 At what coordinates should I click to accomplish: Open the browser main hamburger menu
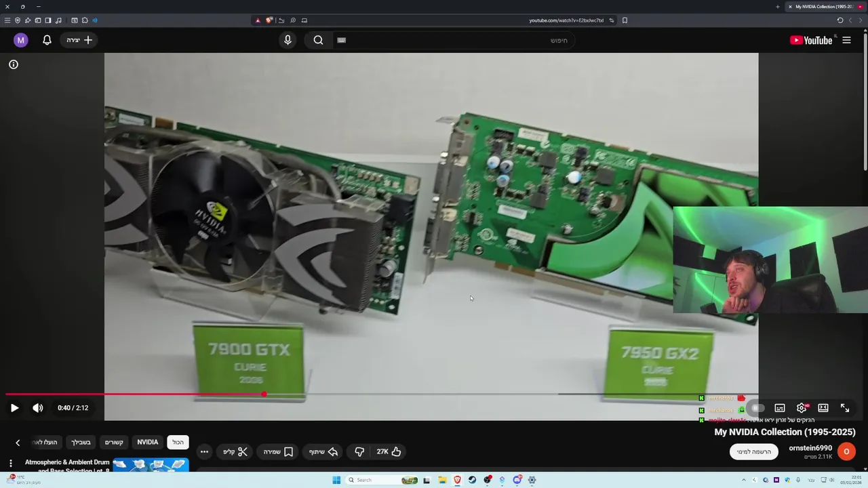tap(7, 20)
